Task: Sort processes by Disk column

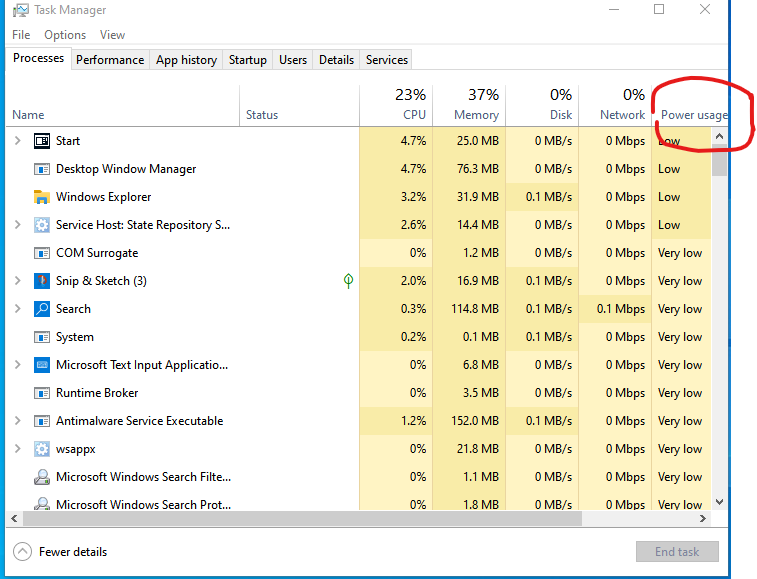Action: point(542,106)
